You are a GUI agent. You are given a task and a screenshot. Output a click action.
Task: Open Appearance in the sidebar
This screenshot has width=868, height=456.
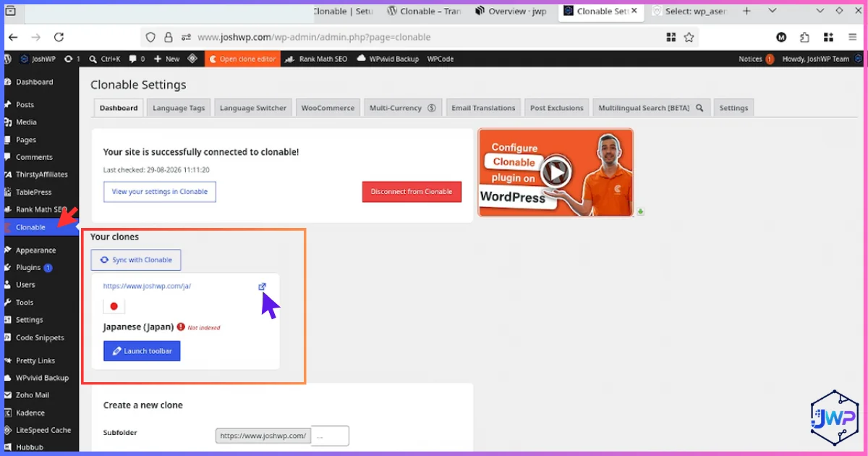click(36, 250)
